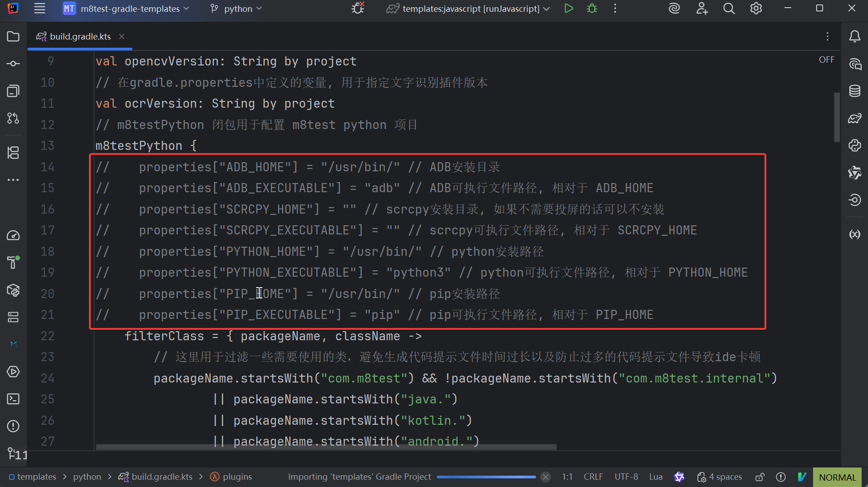
Task: Change UTF-8 file encoding
Action: pyautogui.click(x=626, y=477)
